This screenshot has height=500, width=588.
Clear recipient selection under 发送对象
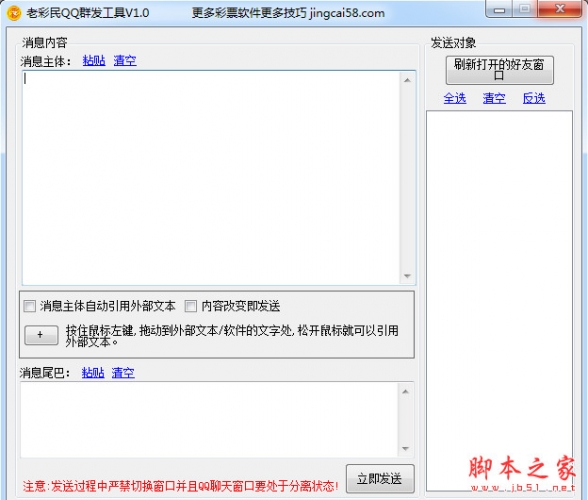pyautogui.click(x=494, y=98)
